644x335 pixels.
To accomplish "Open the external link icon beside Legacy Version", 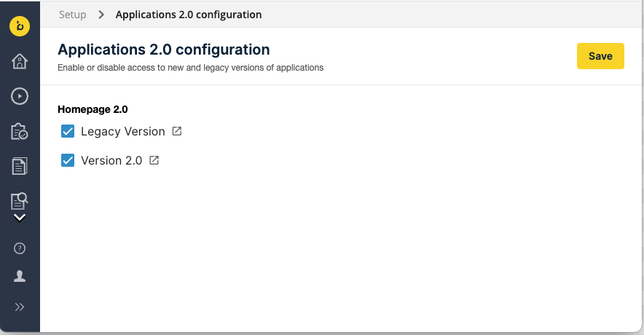I will tap(177, 132).
